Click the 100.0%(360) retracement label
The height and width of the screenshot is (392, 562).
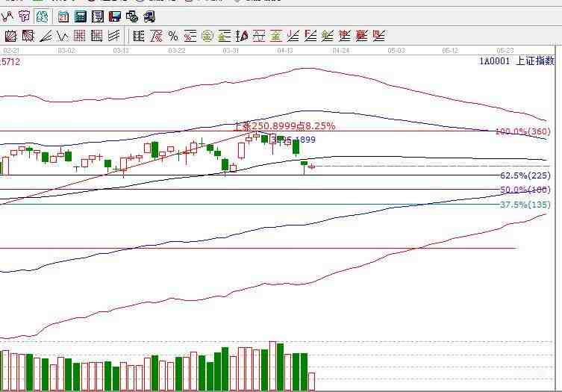(x=523, y=131)
